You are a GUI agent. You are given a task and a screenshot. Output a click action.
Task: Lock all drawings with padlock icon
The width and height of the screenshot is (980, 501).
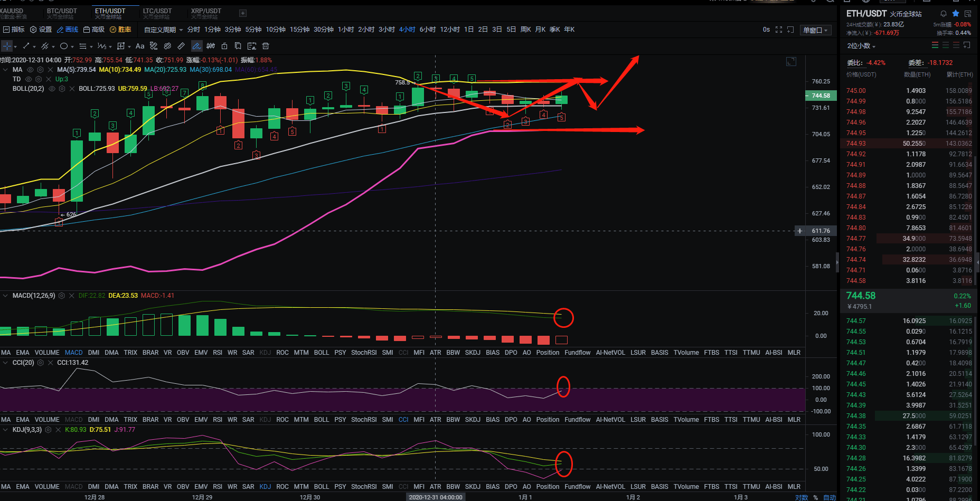click(x=224, y=46)
